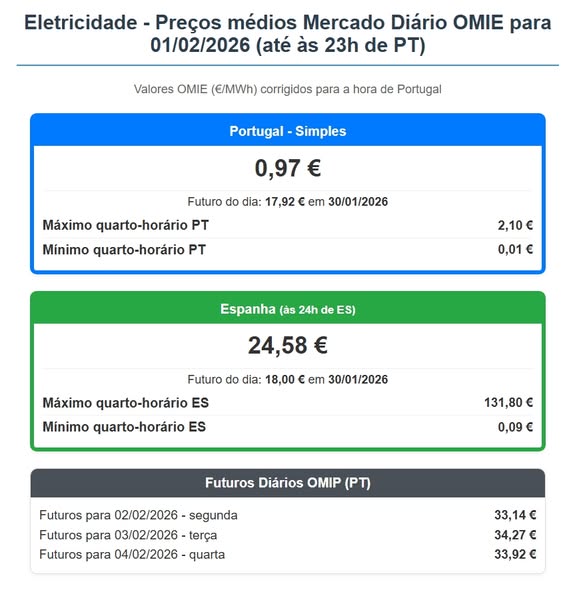This screenshot has width=573, height=590.
Task: Select the Futuros para 03/02/2026 terça row
Action: [287, 535]
